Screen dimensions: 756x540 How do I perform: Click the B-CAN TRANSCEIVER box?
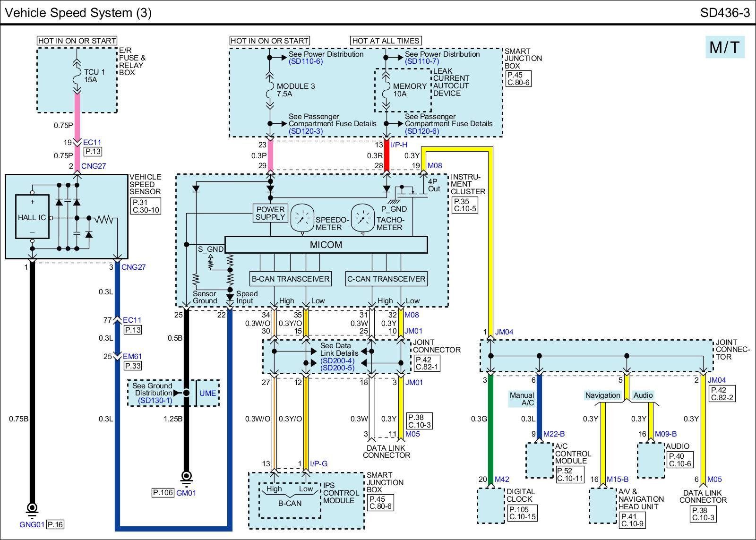(x=290, y=279)
